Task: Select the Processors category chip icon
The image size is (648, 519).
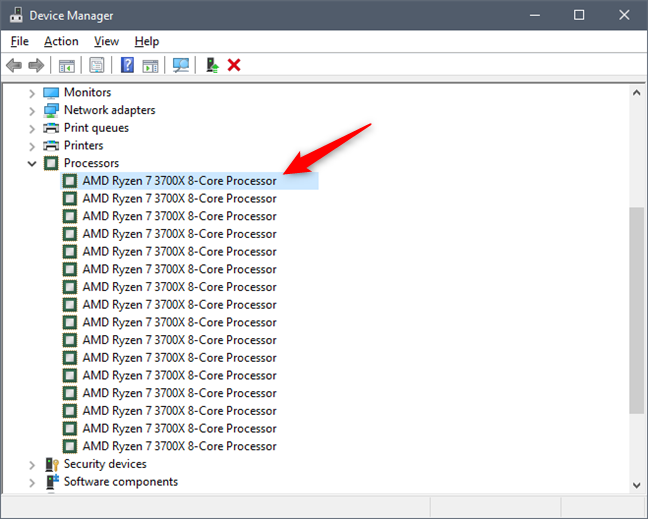Action: (51, 163)
